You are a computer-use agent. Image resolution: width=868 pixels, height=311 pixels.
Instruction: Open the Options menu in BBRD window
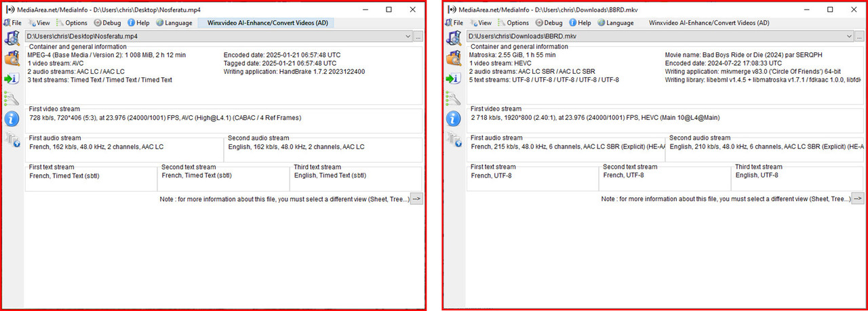point(512,22)
